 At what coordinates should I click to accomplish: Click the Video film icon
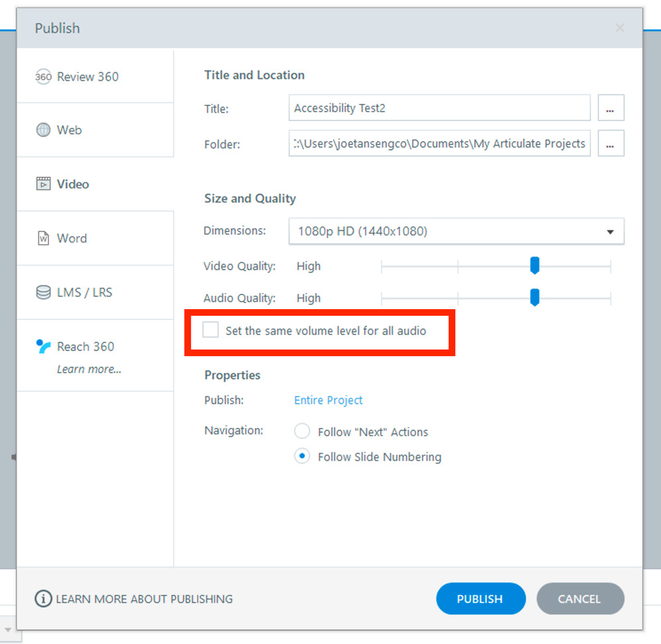(43, 184)
